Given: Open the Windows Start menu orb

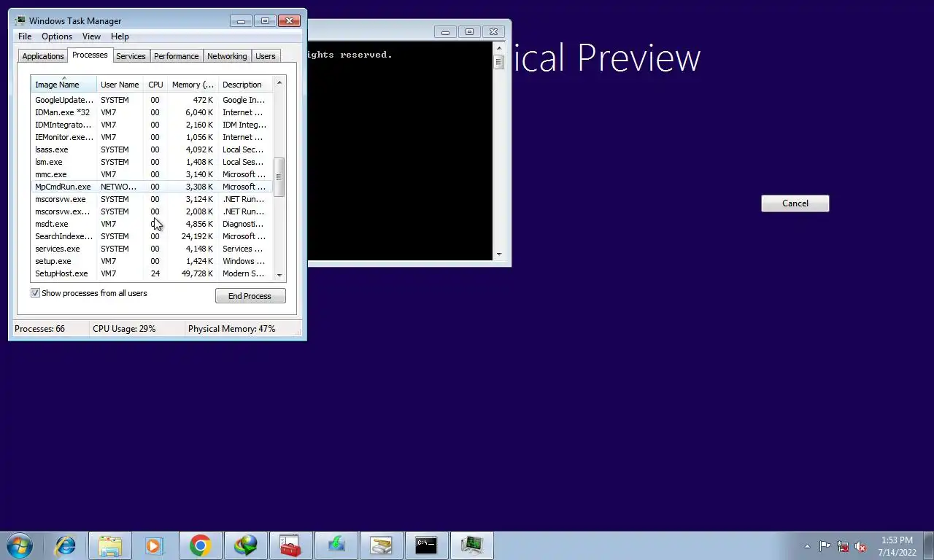Looking at the screenshot, I should 20,545.
